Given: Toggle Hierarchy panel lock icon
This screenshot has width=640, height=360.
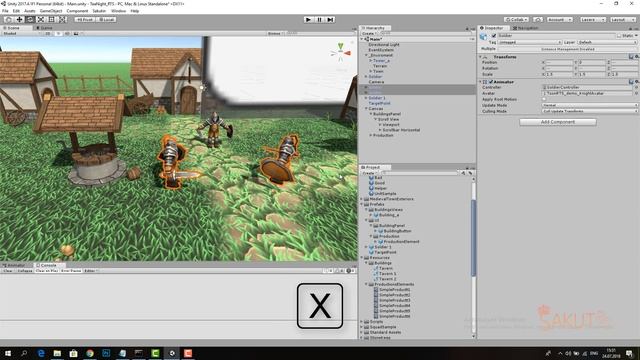Looking at the screenshot, I should pyautogui.click(x=467, y=29).
